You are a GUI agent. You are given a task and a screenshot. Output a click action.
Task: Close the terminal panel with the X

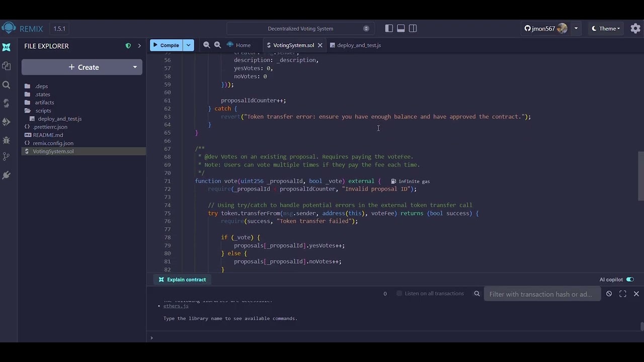point(636,294)
